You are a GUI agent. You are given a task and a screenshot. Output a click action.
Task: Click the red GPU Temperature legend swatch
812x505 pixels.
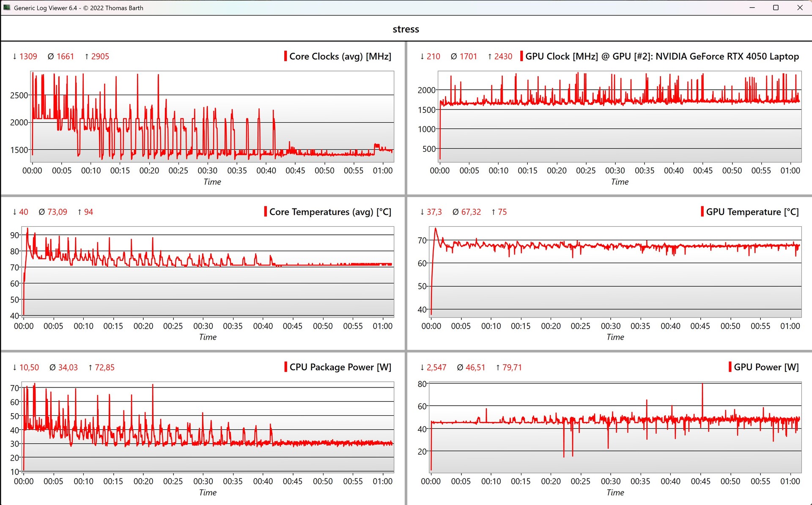[x=702, y=211]
